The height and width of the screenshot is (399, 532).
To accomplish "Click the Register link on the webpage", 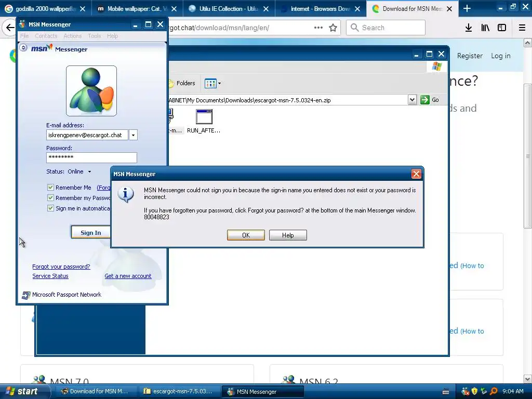I will point(470,56).
